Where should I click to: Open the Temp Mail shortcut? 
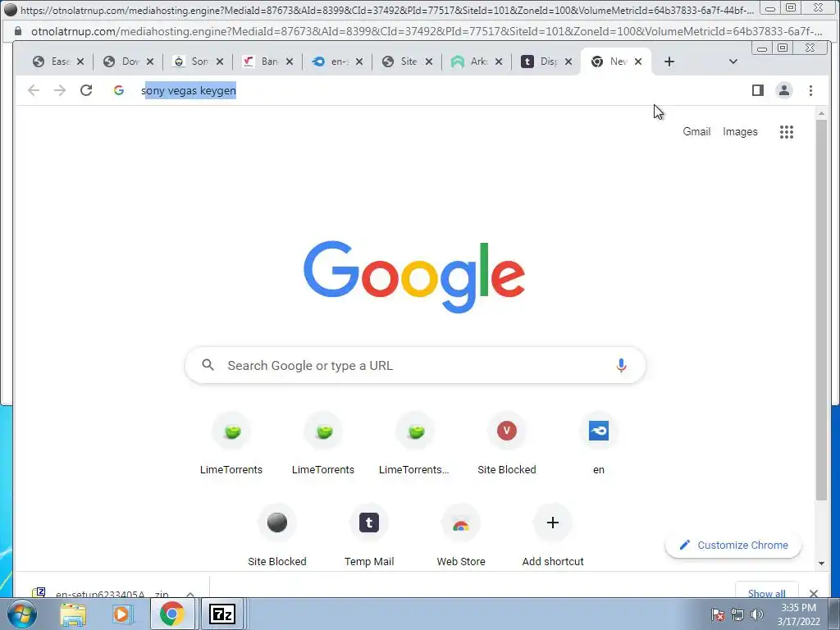369,536
